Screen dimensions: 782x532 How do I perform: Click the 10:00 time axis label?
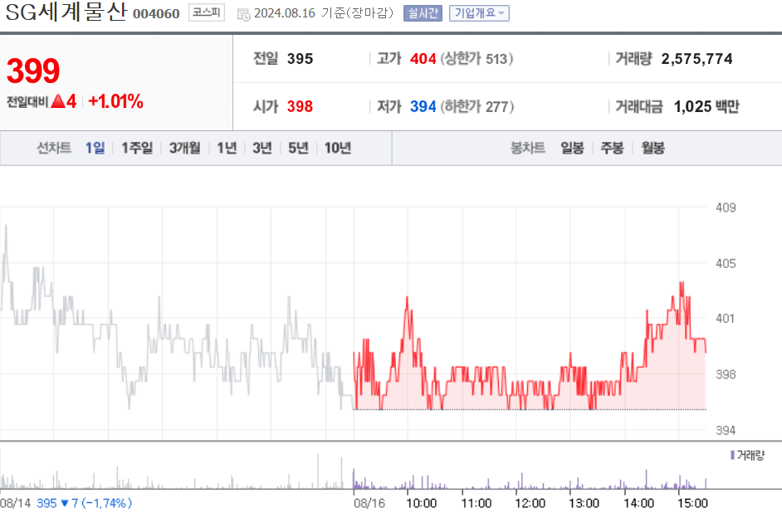[x=422, y=503]
